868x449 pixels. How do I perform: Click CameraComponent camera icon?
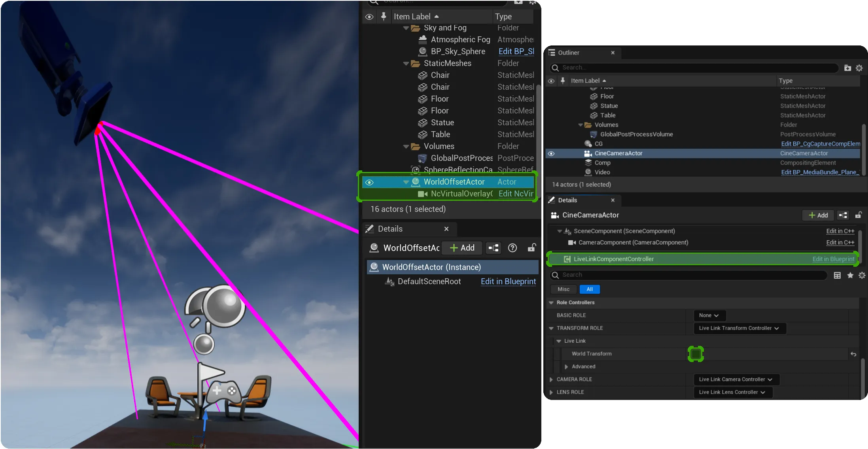572,243
